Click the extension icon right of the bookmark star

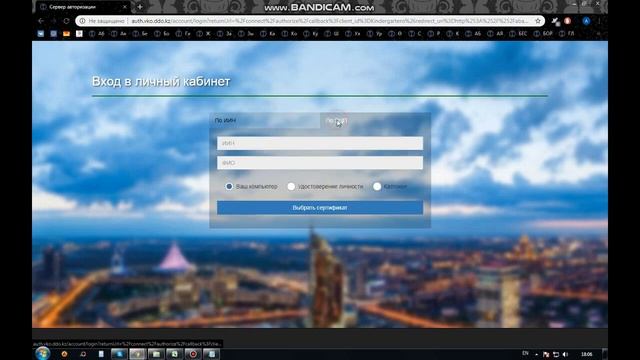pos(555,21)
